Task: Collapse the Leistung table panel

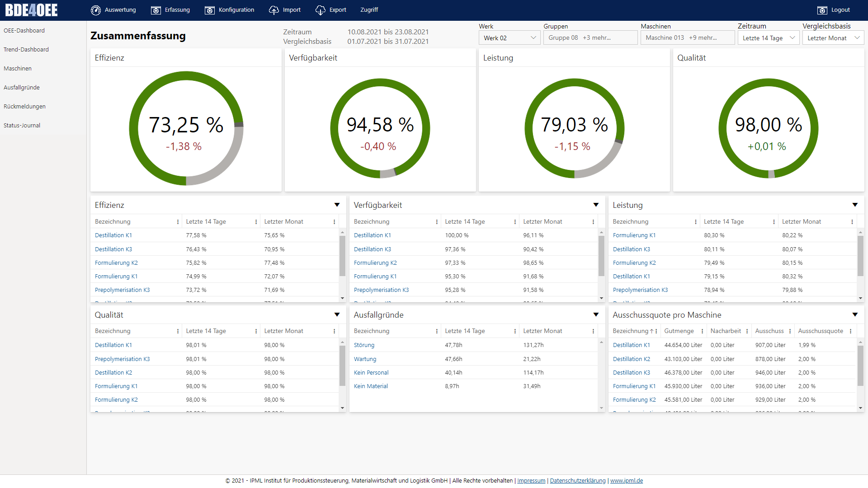Action: point(855,205)
